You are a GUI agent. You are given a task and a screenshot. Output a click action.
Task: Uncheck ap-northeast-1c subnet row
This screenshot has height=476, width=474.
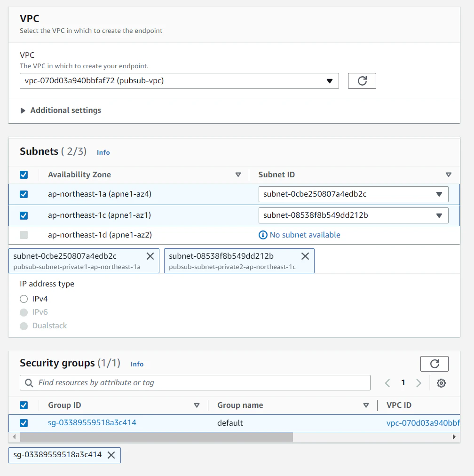[x=24, y=215]
